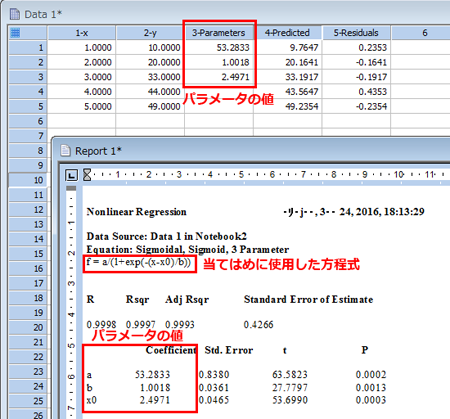Click cell with y value 49.0000
Screen dimensions: 450x419
click(150, 106)
